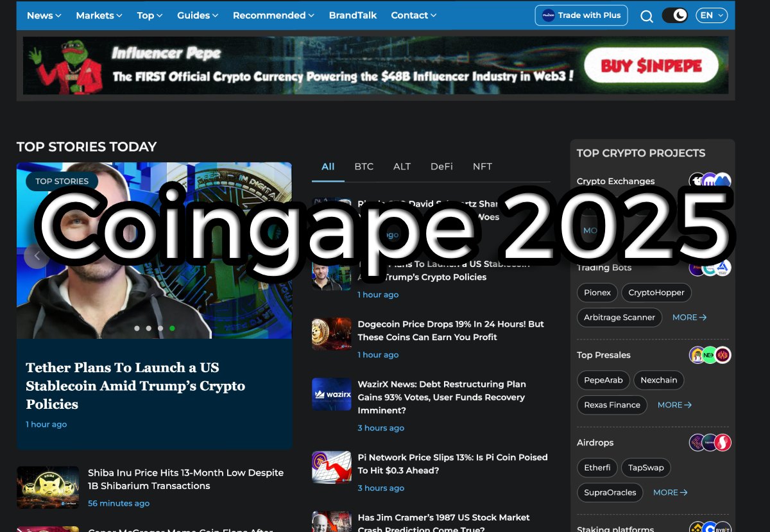The width and height of the screenshot is (770, 532).
Task: Click the Arbitrage Scanner chip
Action: pos(619,318)
